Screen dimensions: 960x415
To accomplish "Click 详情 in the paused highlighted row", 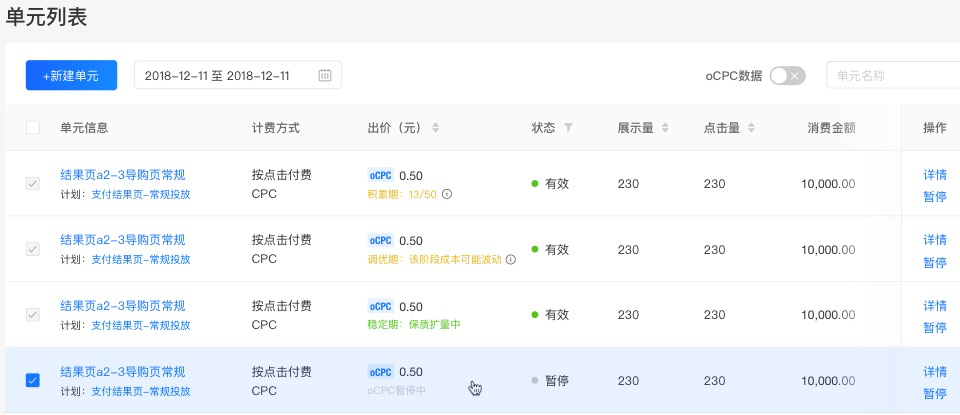I will [x=935, y=372].
